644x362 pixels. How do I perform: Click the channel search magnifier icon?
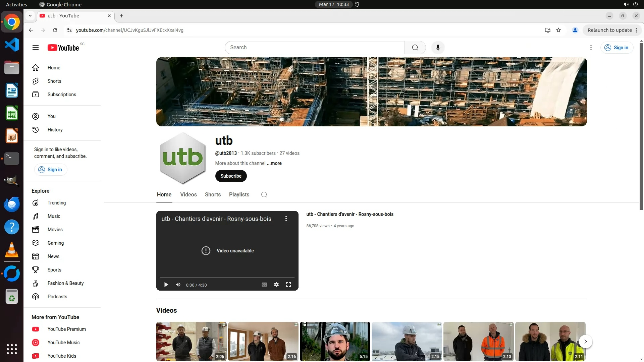(264, 195)
